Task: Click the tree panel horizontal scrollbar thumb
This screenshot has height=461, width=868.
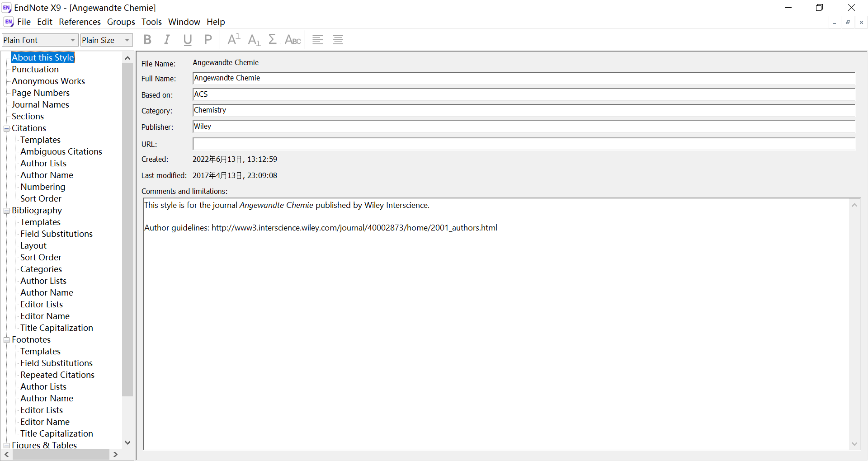Action: coord(61,454)
